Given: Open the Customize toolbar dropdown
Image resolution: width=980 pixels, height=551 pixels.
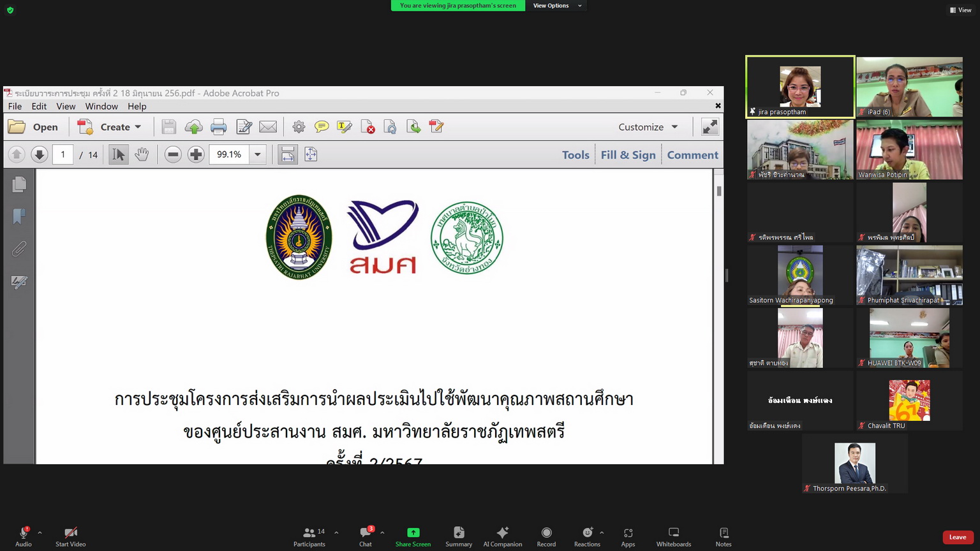Looking at the screenshot, I should (x=648, y=127).
